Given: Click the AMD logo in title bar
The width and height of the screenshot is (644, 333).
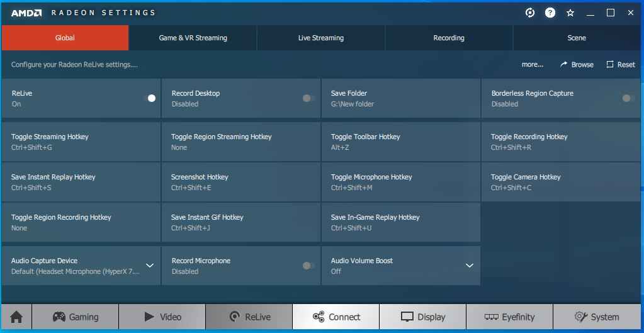Looking at the screenshot, I should pos(26,13).
